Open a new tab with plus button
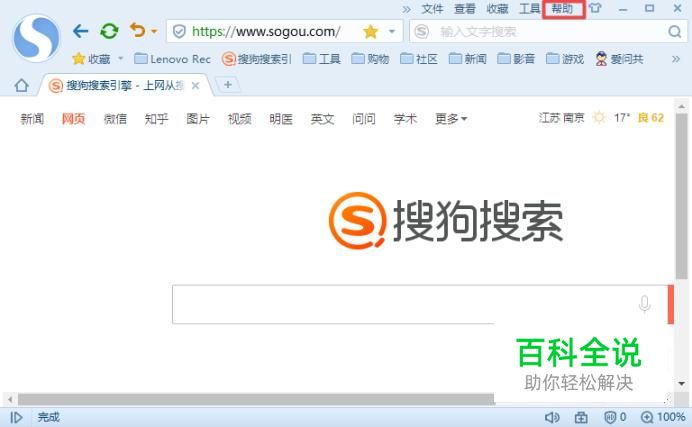The image size is (692, 427). click(x=228, y=84)
